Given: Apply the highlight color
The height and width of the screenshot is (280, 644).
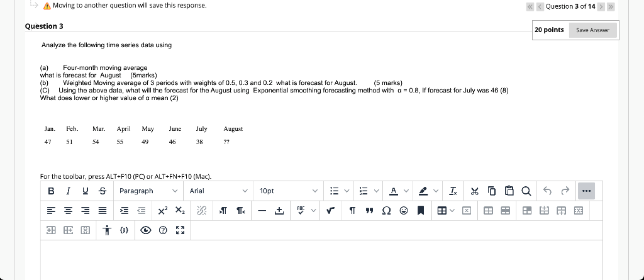Looking at the screenshot, I should point(423,191).
